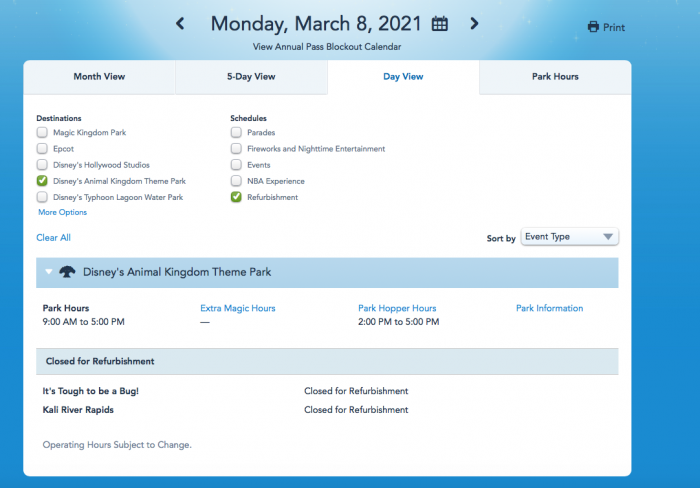Switch to the Month View tab

[x=99, y=77]
